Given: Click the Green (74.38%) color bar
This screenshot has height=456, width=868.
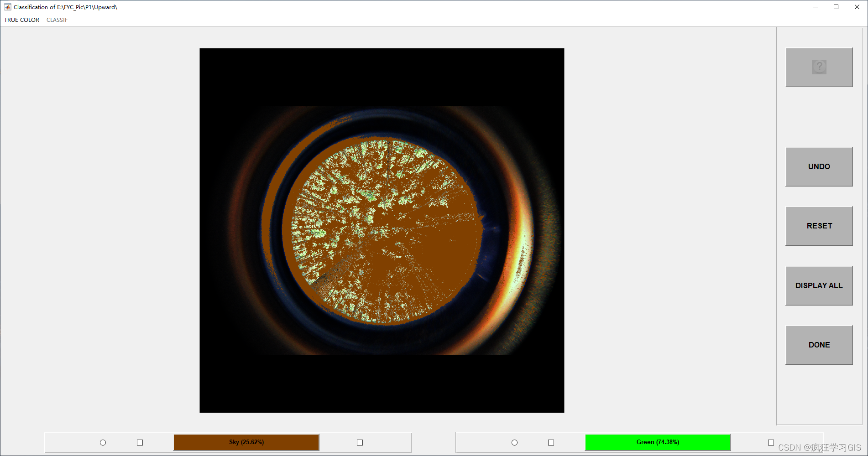Looking at the screenshot, I should click(x=658, y=442).
